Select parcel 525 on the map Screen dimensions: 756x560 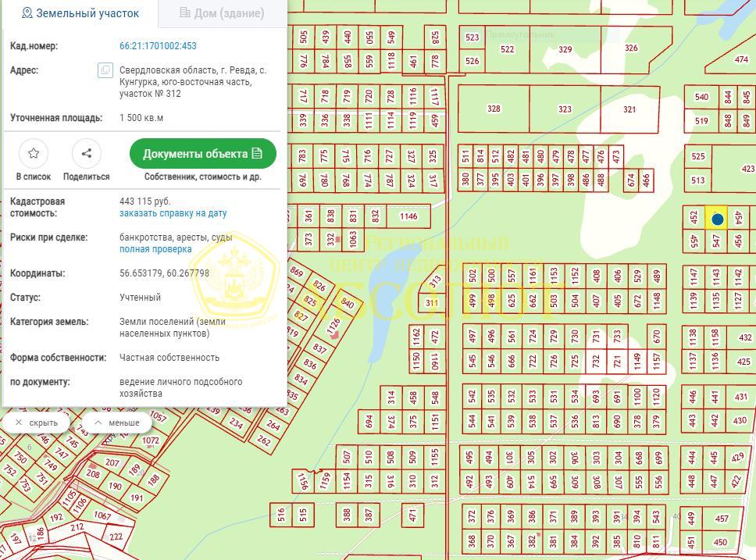tap(697, 156)
